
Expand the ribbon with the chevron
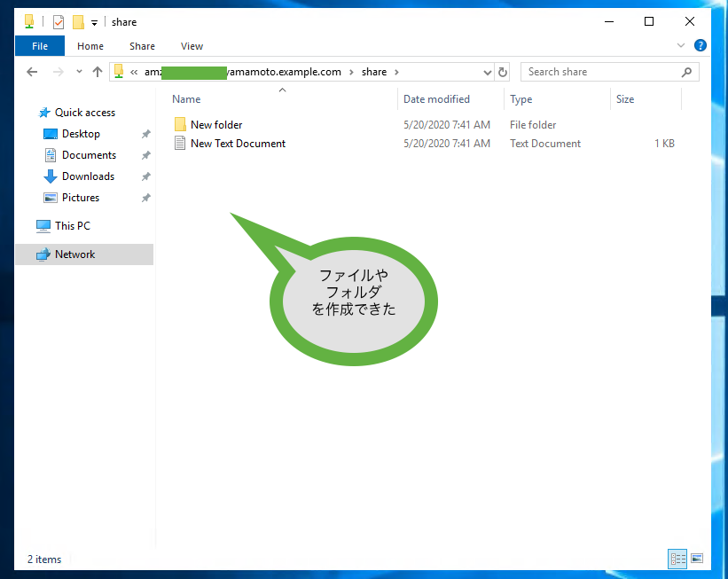click(681, 46)
